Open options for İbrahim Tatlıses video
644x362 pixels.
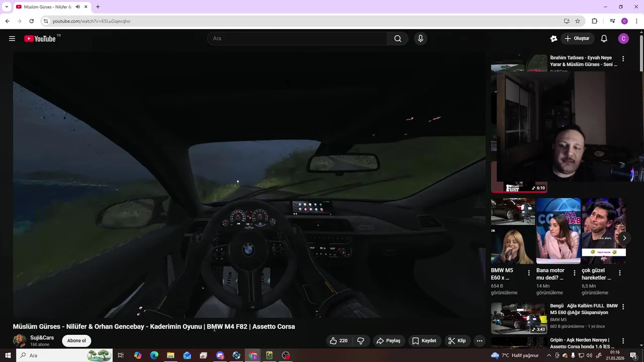[623, 59]
